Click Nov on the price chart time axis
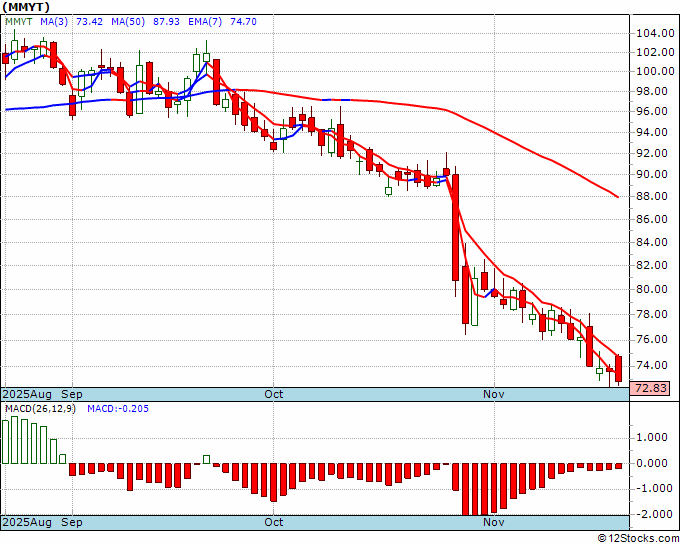 coord(494,394)
